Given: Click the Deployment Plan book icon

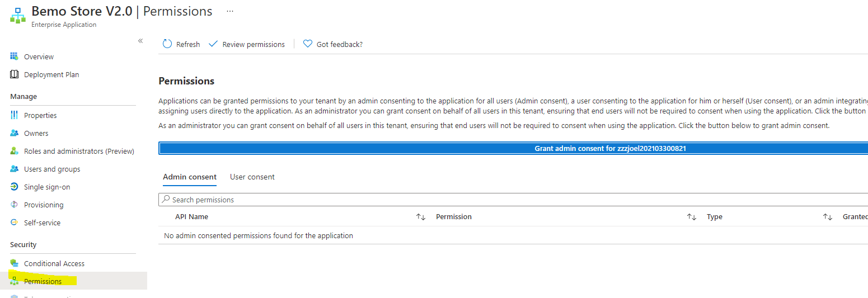Looking at the screenshot, I should coord(15,74).
